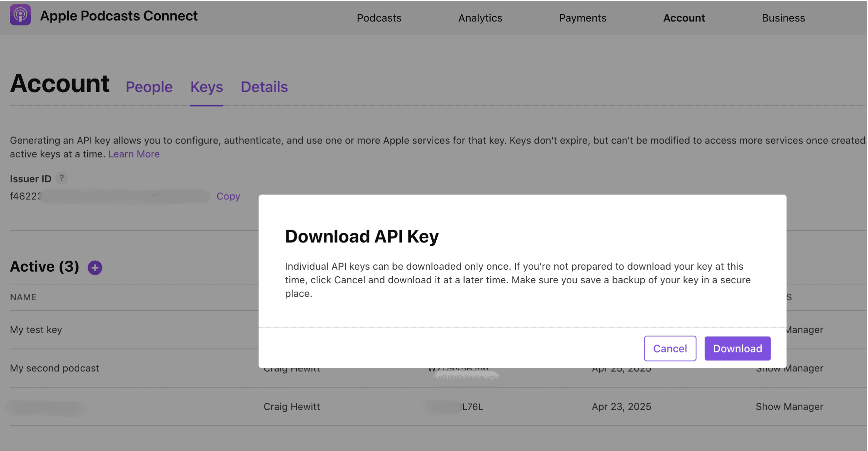This screenshot has width=868, height=451.
Task: Switch to the Details tab
Action: (264, 87)
